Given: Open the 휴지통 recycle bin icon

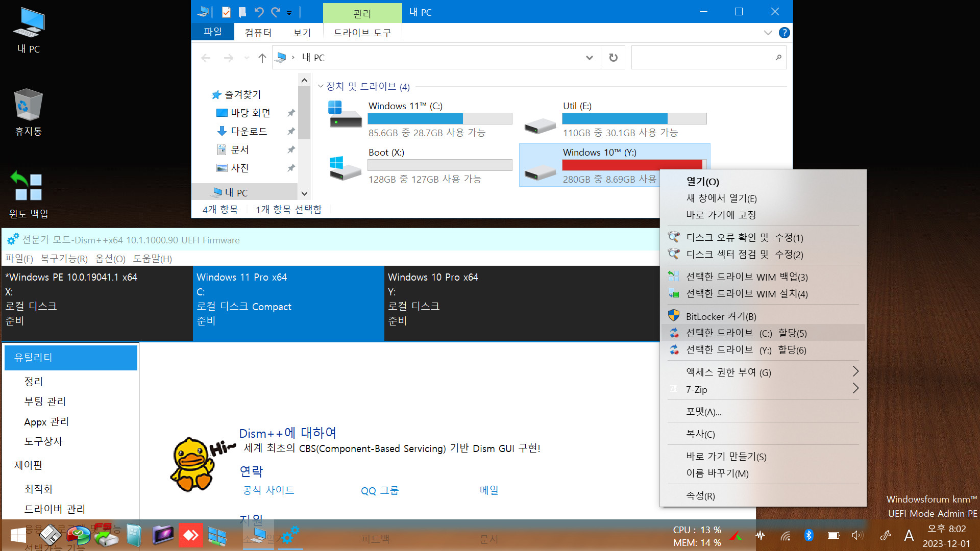Looking at the screenshot, I should tap(29, 112).
